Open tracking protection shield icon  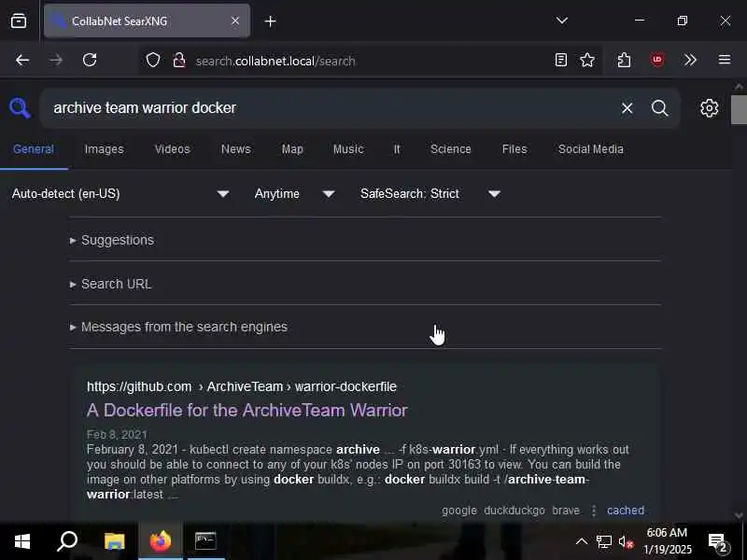(x=153, y=61)
